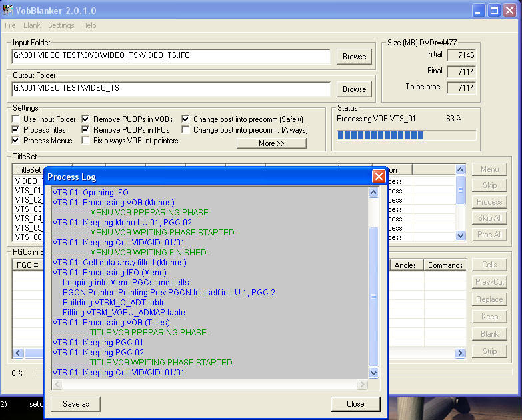Viewport: 522px width, 420px height.
Task: Toggle Remove PUOPs in IFOs
Action: [85, 129]
